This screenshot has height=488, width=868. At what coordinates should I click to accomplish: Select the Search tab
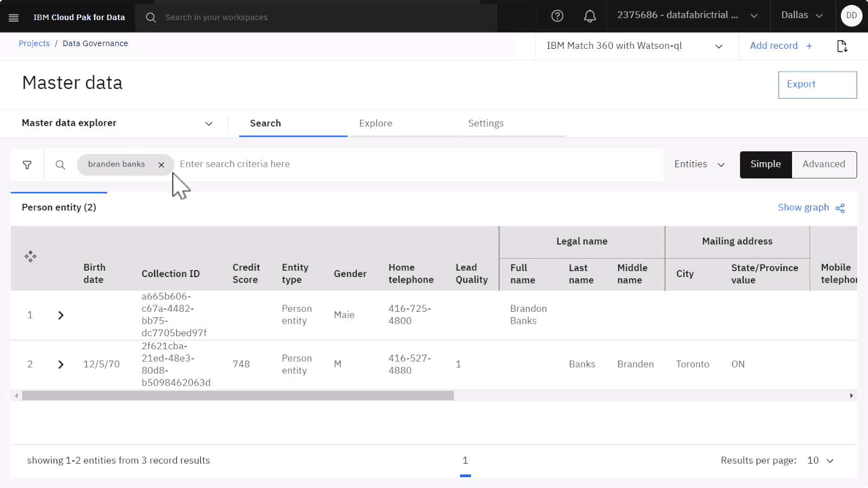(x=293, y=124)
